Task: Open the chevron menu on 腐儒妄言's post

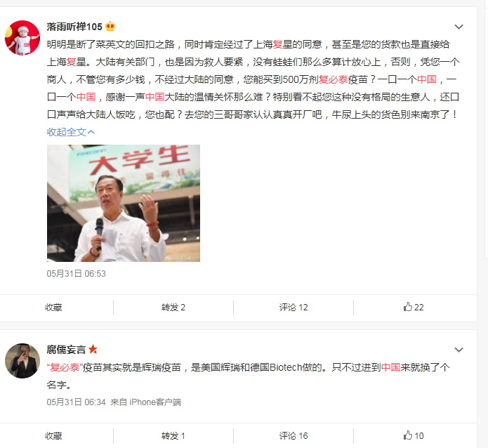Action: tap(459, 350)
